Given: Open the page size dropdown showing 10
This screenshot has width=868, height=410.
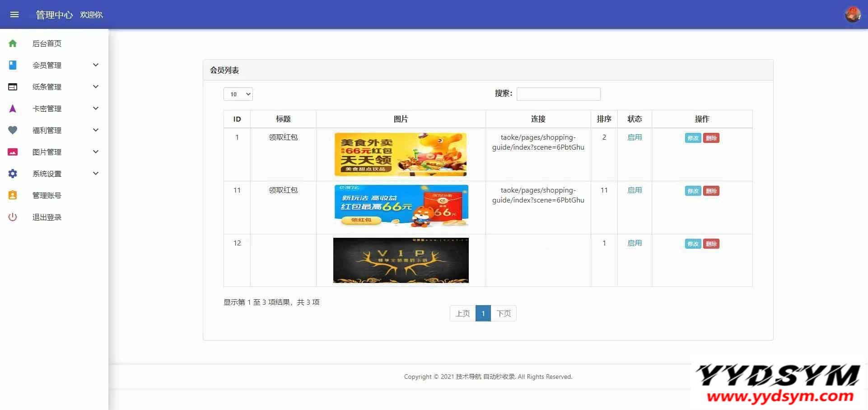Looking at the screenshot, I should [238, 94].
